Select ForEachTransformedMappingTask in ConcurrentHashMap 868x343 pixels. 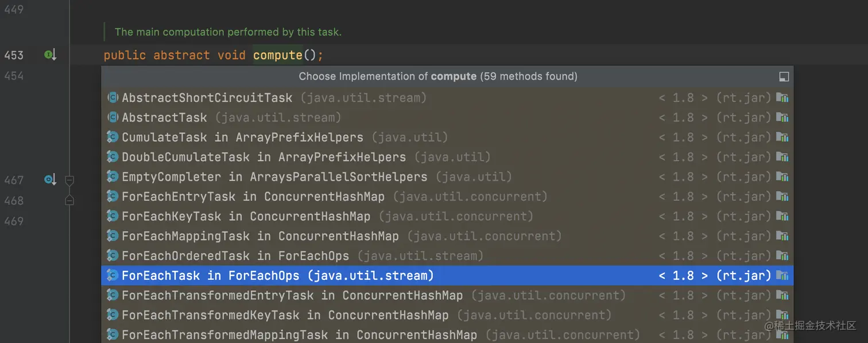[447, 334]
